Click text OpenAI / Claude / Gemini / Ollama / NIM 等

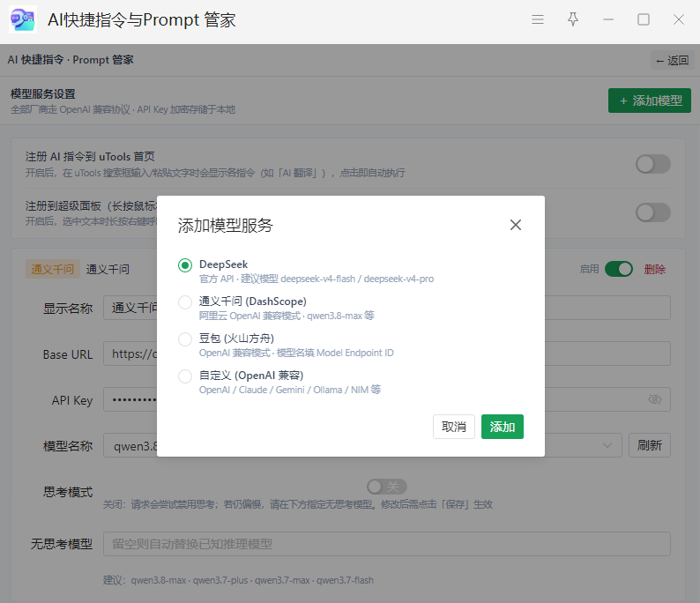point(290,390)
